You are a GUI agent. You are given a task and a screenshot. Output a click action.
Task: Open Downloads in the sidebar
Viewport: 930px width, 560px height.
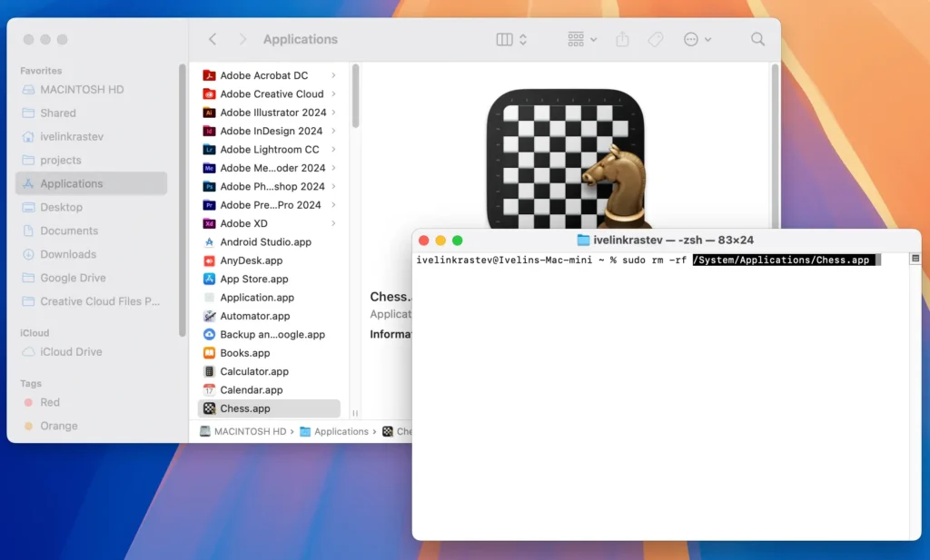point(92,254)
